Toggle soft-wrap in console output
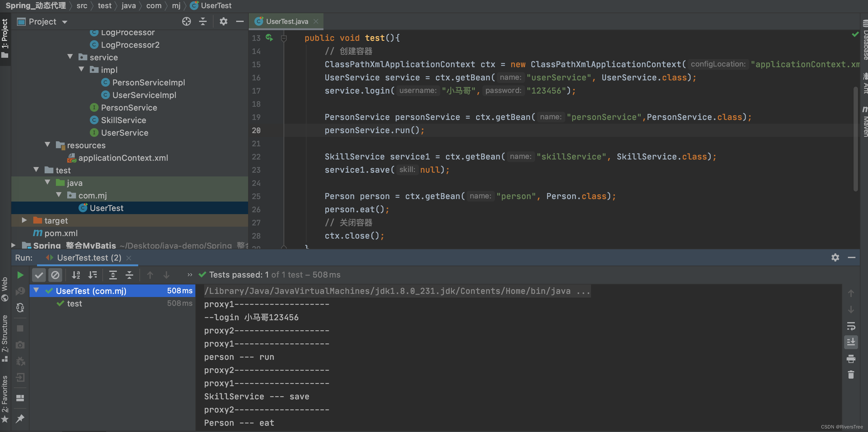Viewport: 868px width, 432px height. 851,326
